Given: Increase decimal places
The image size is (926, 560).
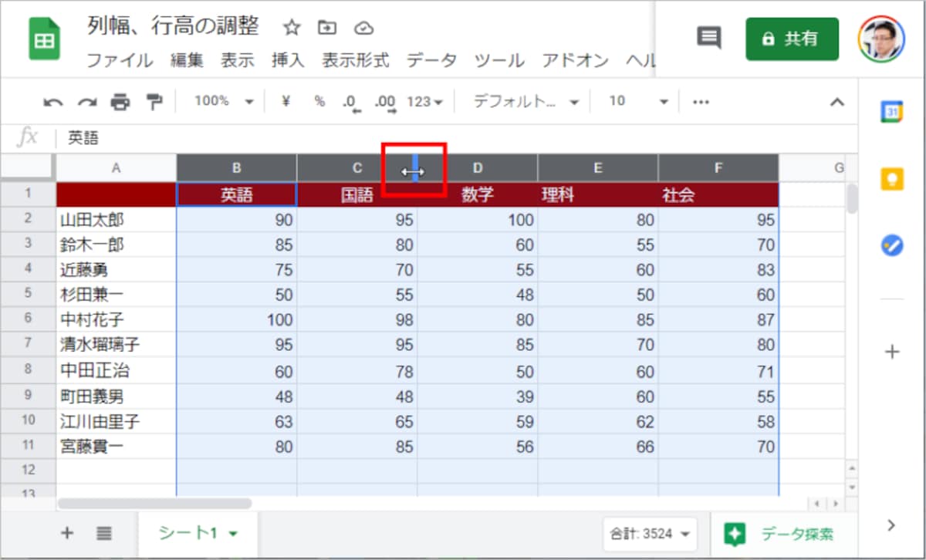Looking at the screenshot, I should click(384, 103).
